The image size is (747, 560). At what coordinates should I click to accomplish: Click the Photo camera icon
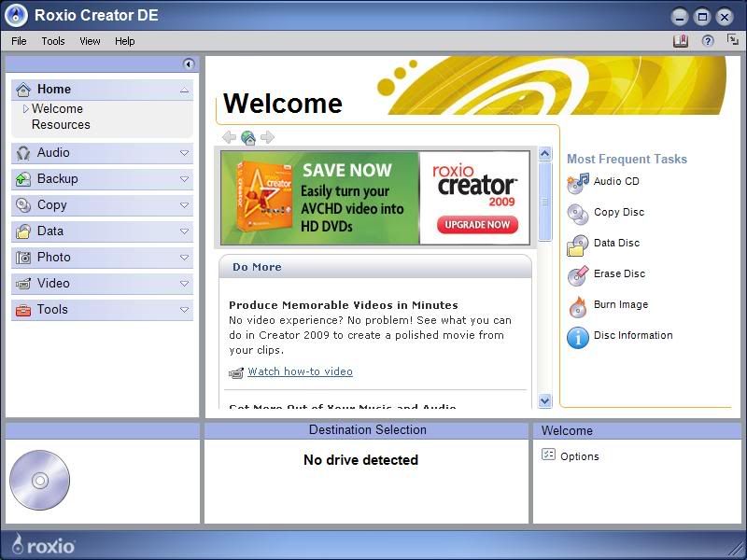click(x=22, y=258)
